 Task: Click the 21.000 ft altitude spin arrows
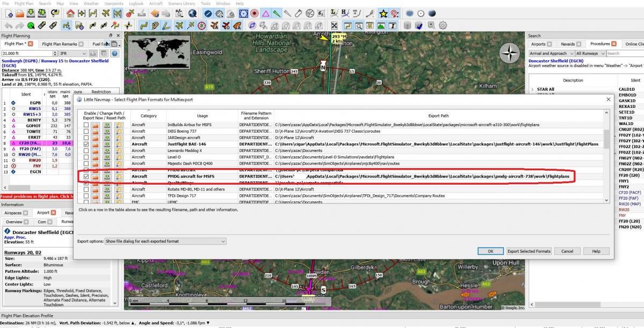tap(55, 54)
